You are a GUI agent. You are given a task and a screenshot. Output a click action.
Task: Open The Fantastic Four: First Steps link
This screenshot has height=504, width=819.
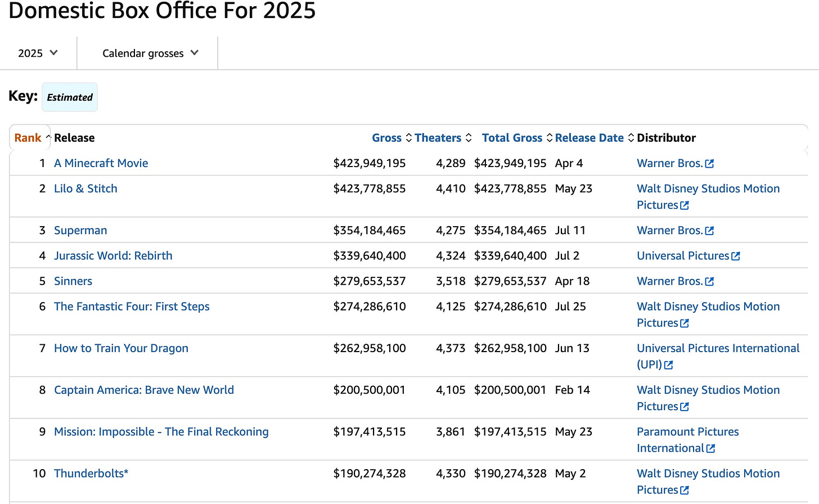132,307
